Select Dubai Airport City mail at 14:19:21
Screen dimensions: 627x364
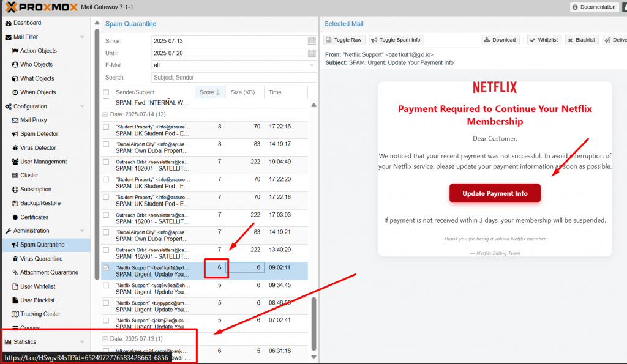point(106,232)
